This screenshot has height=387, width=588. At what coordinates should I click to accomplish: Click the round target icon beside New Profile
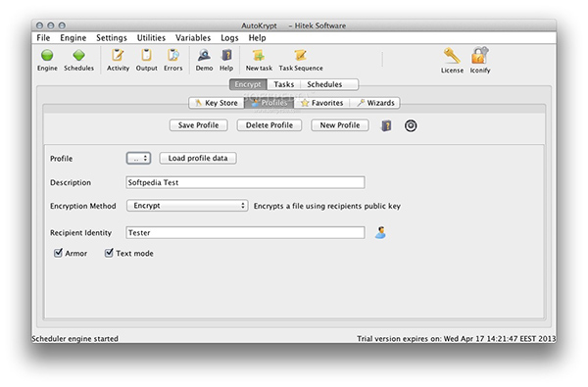coord(411,125)
